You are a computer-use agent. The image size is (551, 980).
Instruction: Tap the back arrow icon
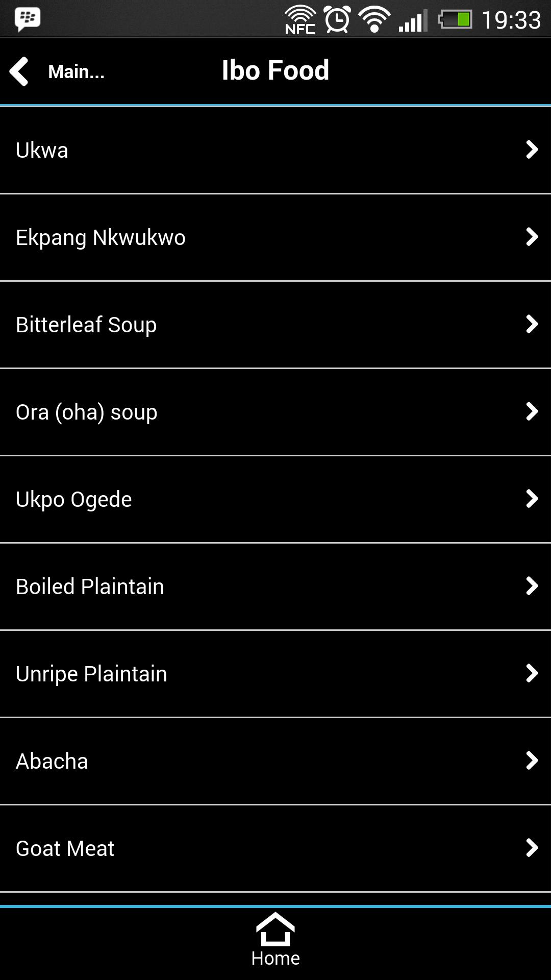point(19,71)
